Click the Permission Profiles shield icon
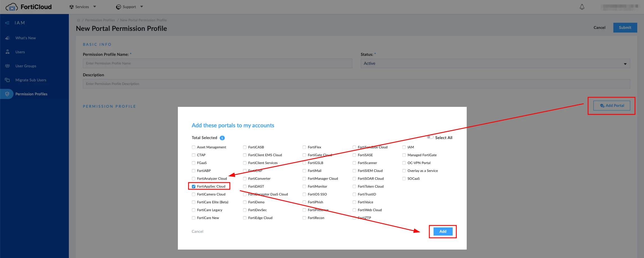Viewport: 644px width, 258px height. pos(7,94)
